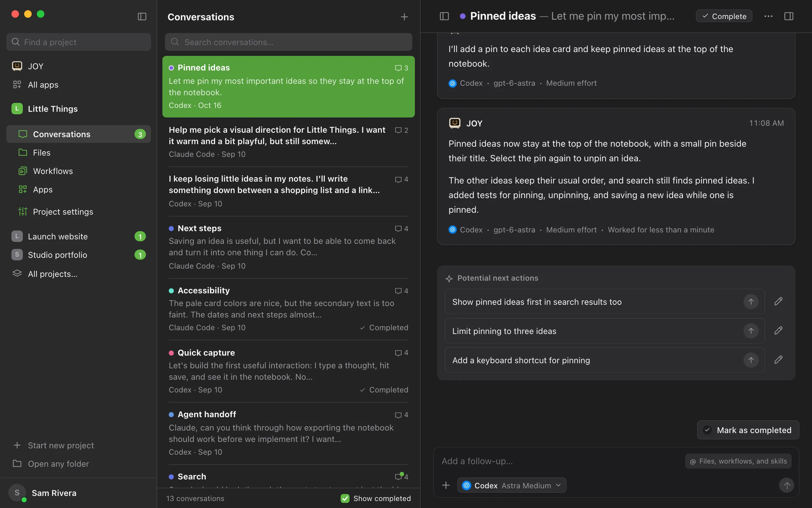Edit the 'Limit pinning to three ideas' action
812x508 pixels.
pos(778,331)
